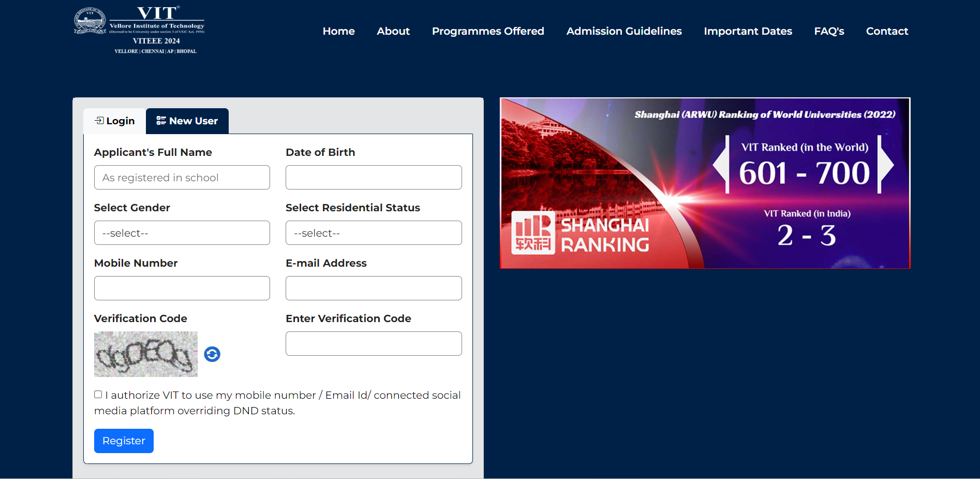This screenshot has height=479, width=980.
Task: Click previous arrow on ranking banner
Action: pos(721,165)
